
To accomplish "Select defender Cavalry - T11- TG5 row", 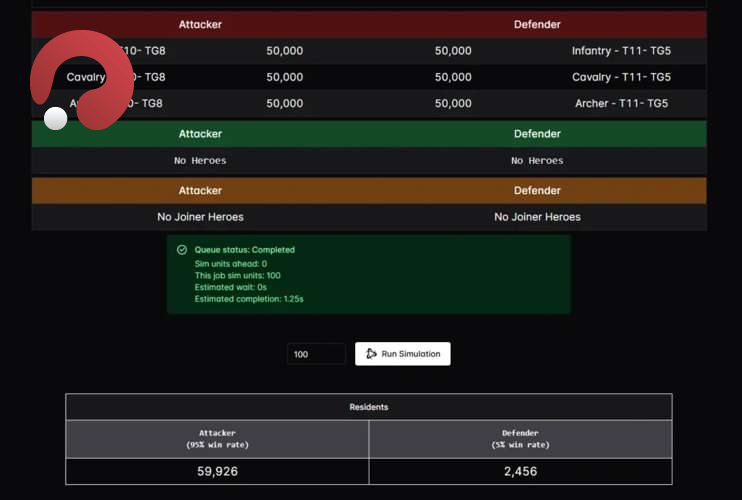I will (x=620, y=77).
